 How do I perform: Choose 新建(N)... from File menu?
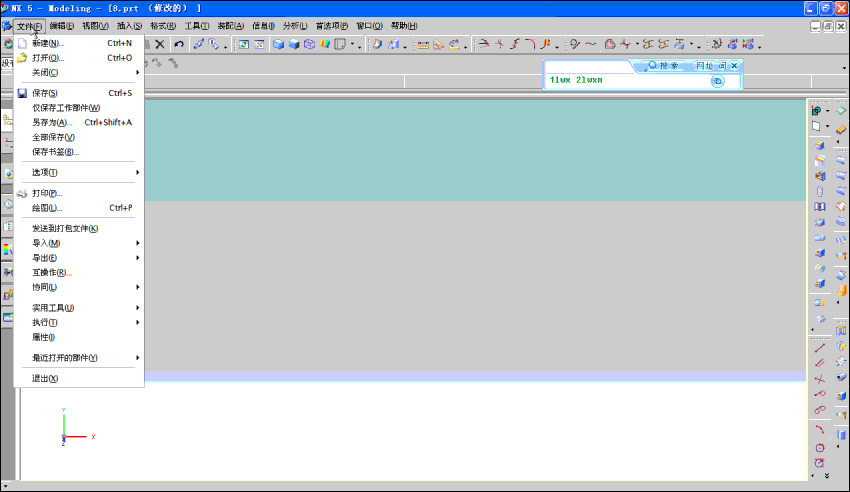(x=79, y=43)
